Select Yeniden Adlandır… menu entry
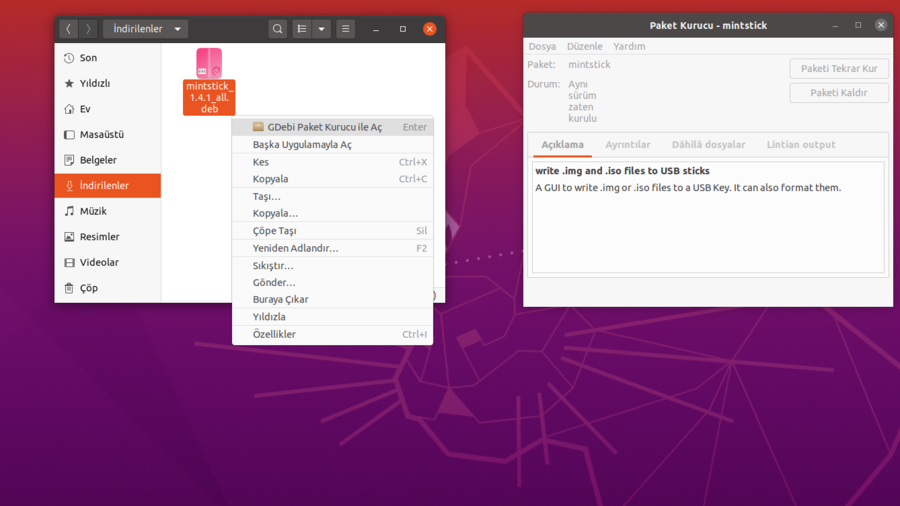Viewport: 900px width, 506px height. [332, 248]
